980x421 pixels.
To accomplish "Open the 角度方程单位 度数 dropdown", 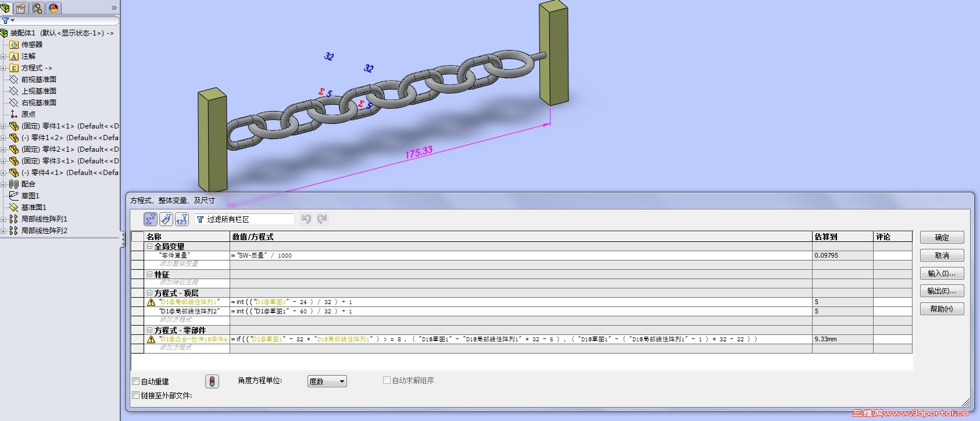I will (x=327, y=381).
